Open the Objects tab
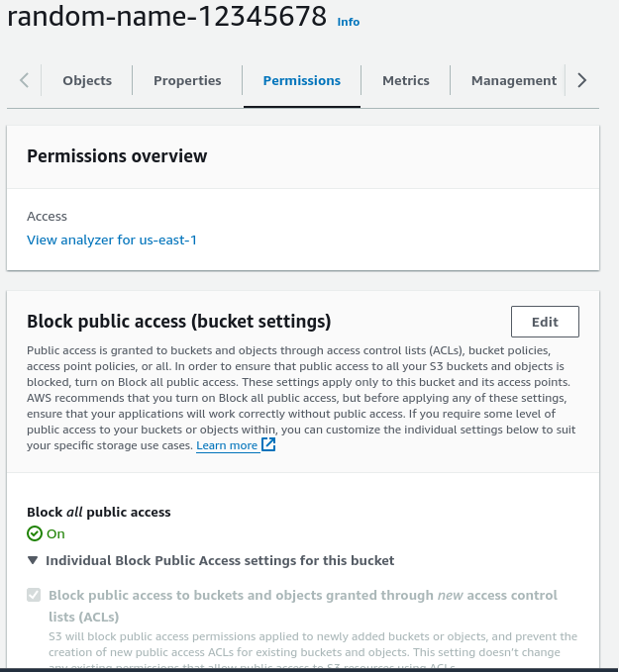619x672 pixels. (87, 81)
